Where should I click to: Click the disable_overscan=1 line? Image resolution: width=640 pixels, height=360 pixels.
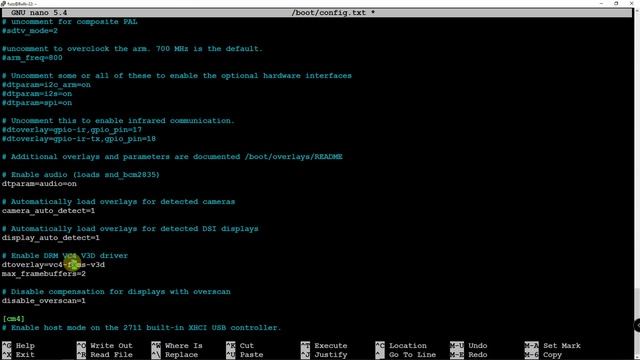(44, 301)
